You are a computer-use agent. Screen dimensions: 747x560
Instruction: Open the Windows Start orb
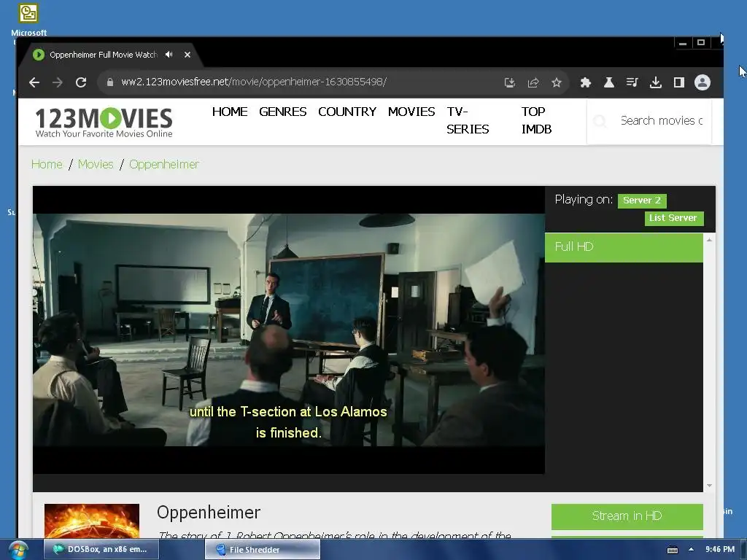(18, 550)
